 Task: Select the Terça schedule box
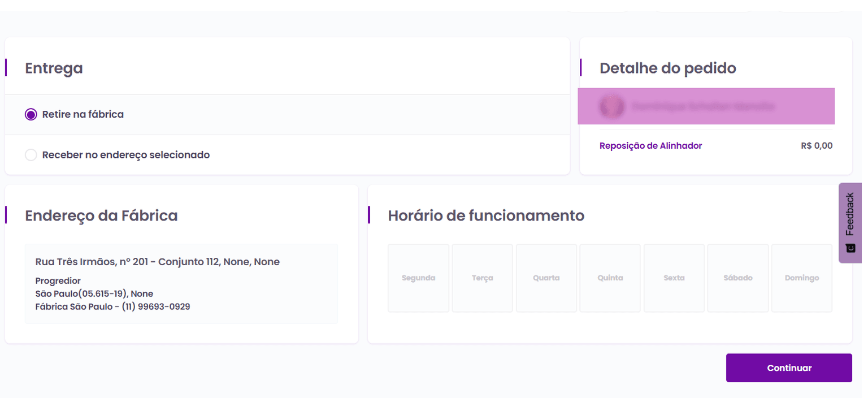[482, 278]
